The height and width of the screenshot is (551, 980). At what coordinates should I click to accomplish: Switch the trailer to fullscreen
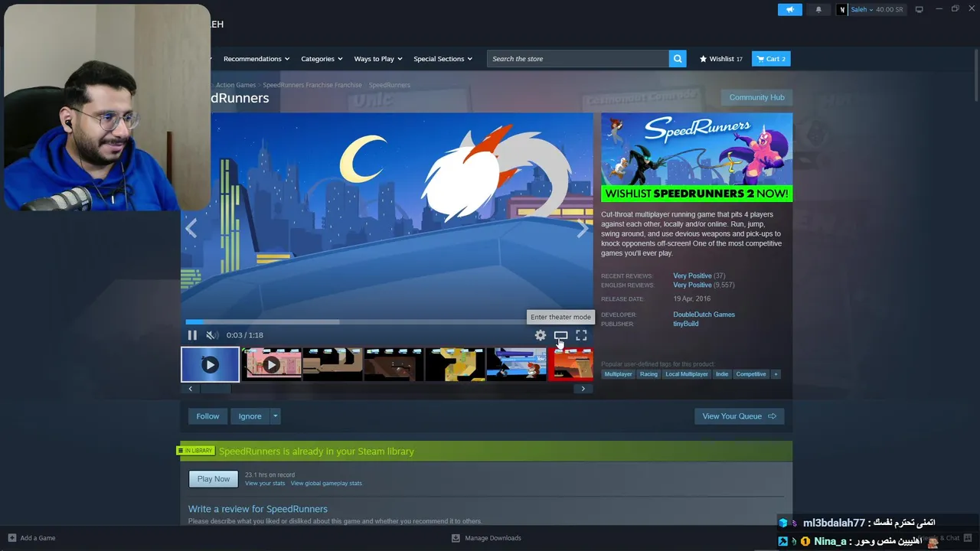(x=581, y=335)
